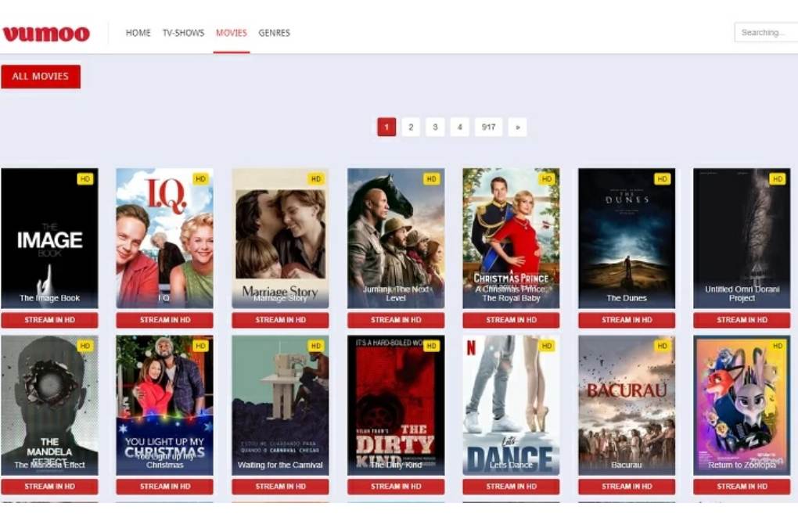Open The Dunes movie poster
This screenshot has width=798, height=532.
coord(627,239)
